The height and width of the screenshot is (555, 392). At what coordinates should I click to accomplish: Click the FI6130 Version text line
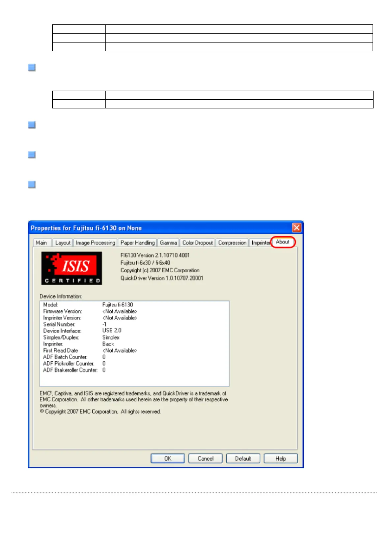pos(155,255)
